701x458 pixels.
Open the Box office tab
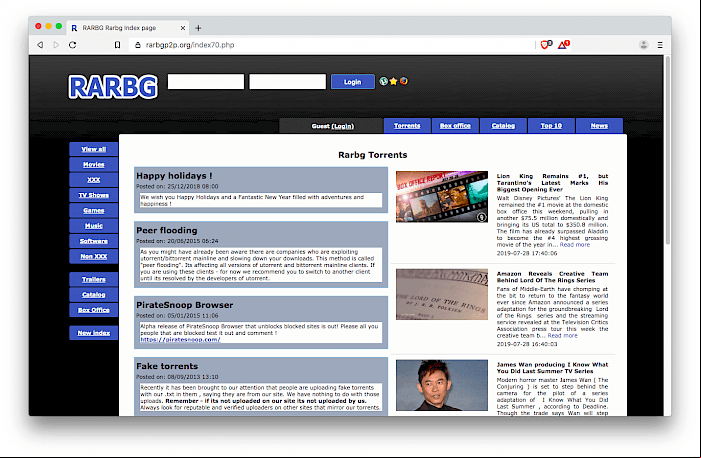(x=455, y=126)
